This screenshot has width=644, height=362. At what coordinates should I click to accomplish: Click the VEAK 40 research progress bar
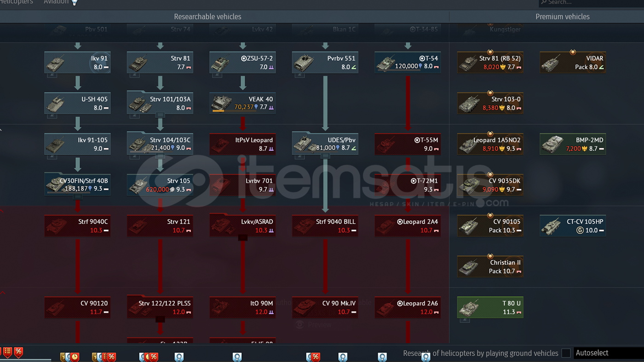point(218,111)
